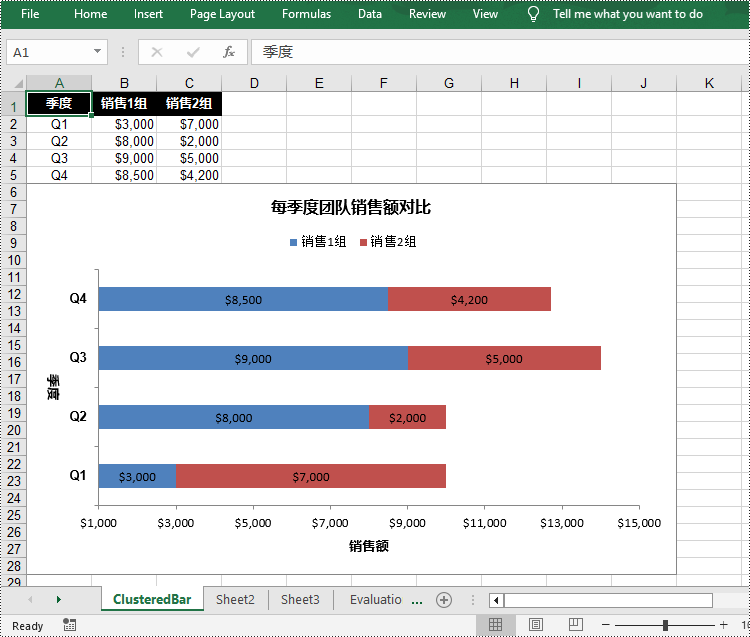This screenshot has width=750, height=637.
Task: Switch to the Formulas tab
Action: click(x=306, y=14)
